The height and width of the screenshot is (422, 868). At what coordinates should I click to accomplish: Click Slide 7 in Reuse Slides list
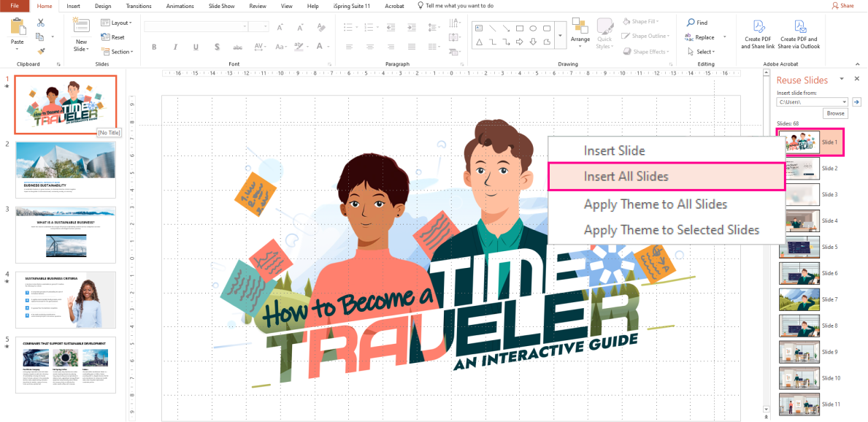click(809, 299)
